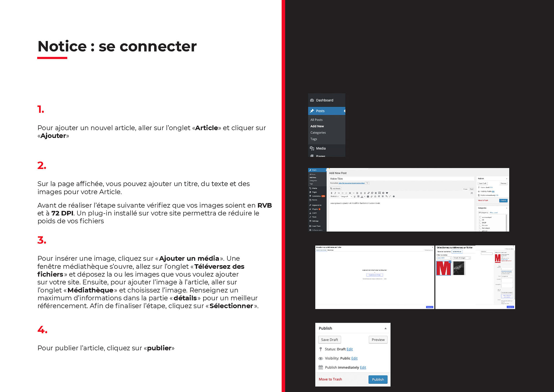Click the remove link (broken chain) icon
The width and height of the screenshot is (554, 392).
(x=372, y=193)
